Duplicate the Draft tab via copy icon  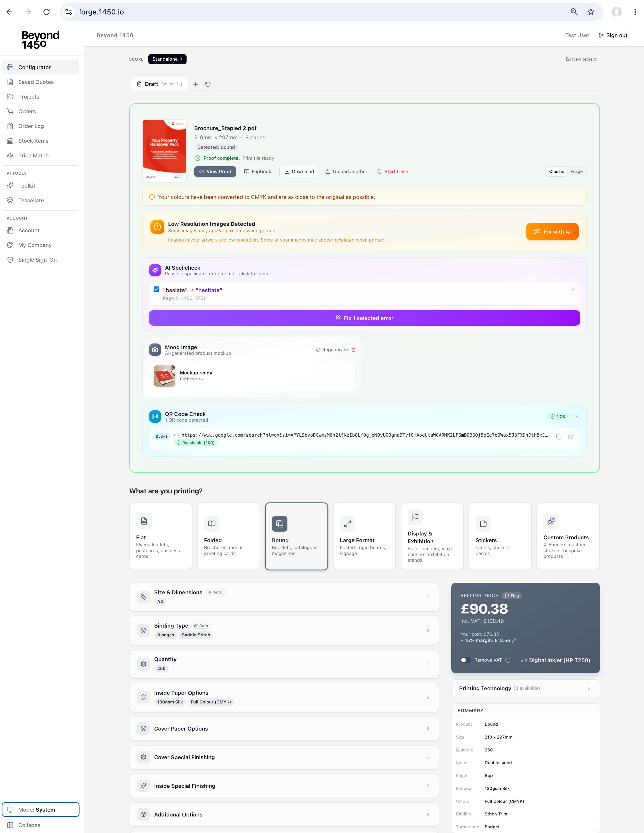pyautogui.click(x=180, y=84)
